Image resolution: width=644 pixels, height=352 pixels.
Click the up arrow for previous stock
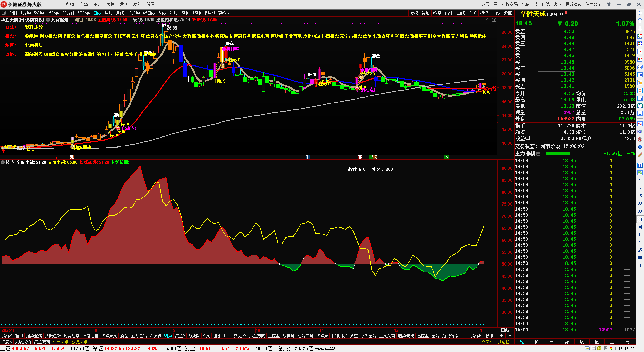[x=640, y=21]
